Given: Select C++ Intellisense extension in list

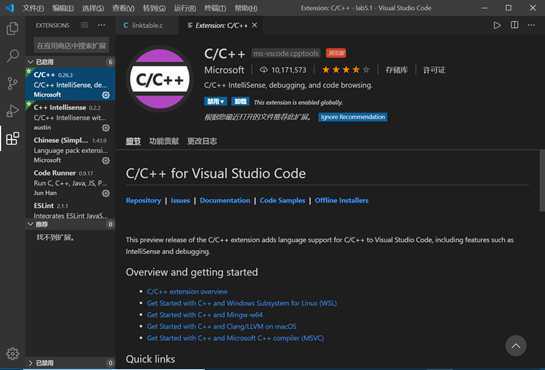Looking at the screenshot, I should point(70,117).
